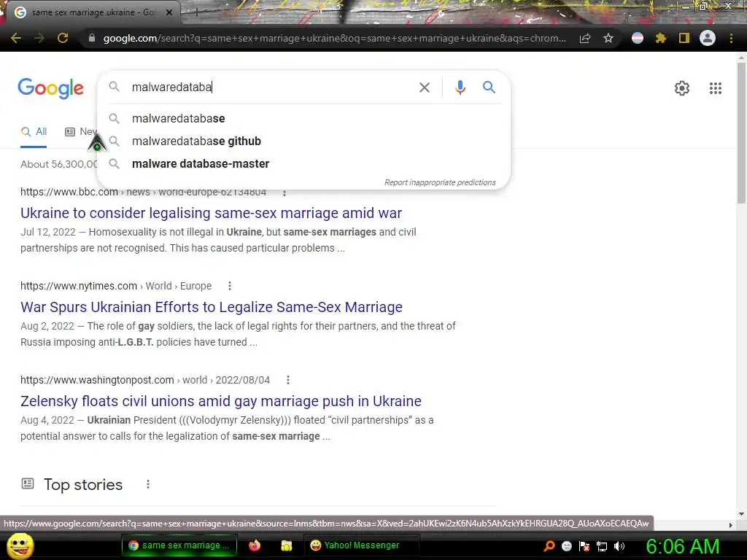This screenshot has height=560, width=747.
Task: Click the nytimes.com URL breadcrumb
Action: click(116, 286)
